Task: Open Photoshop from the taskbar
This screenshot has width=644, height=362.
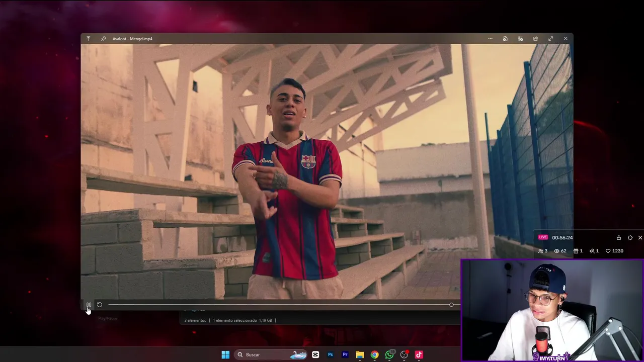Action: [x=330, y=354]
